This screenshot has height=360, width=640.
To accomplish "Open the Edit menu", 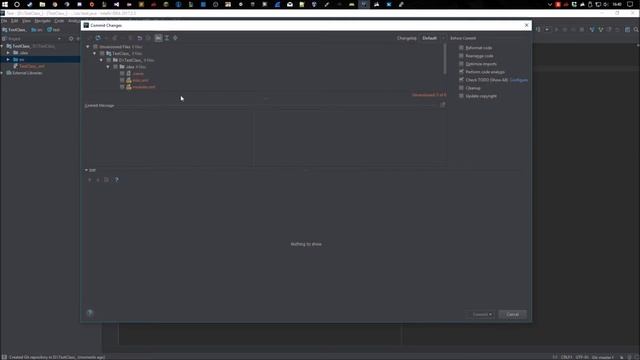I will (x=15, y=21).
